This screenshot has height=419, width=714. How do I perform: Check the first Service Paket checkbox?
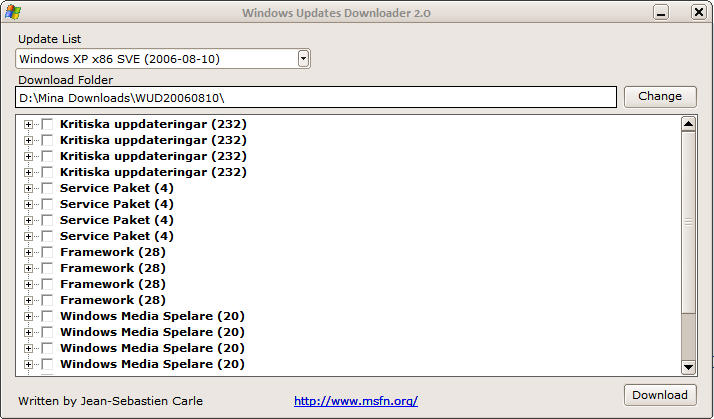click(x=47, y=188)
